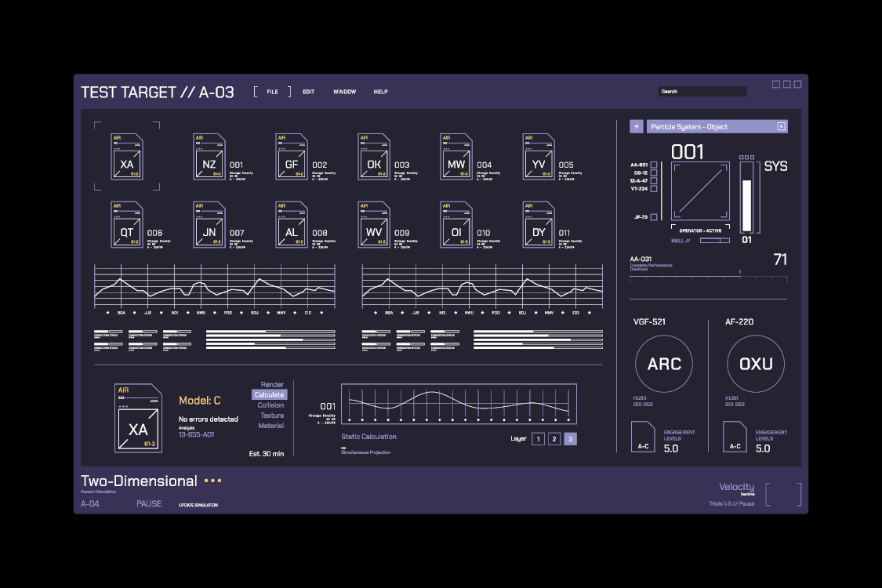This screenshot has width=882, height=588.
Task: Click the plus icon beside Particle System
Action: pyautogui.click(x=636, y=126)
